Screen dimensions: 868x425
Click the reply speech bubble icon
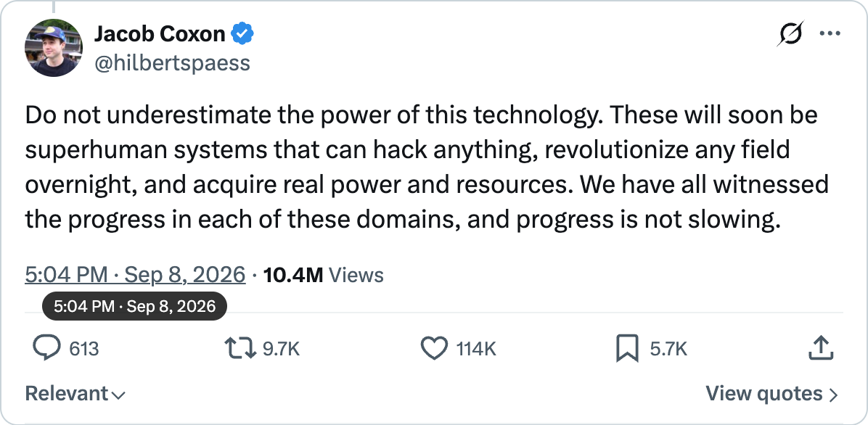tap(46, 349)
